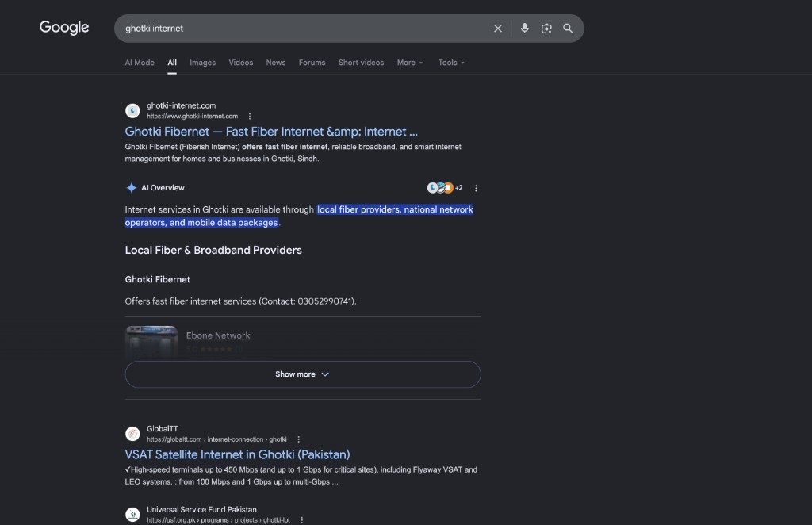The height and width of the screenshot is (525, 812).
Task: Open AI Overview source icons +2
Action: pyautogui.click(x=444, y=187)
